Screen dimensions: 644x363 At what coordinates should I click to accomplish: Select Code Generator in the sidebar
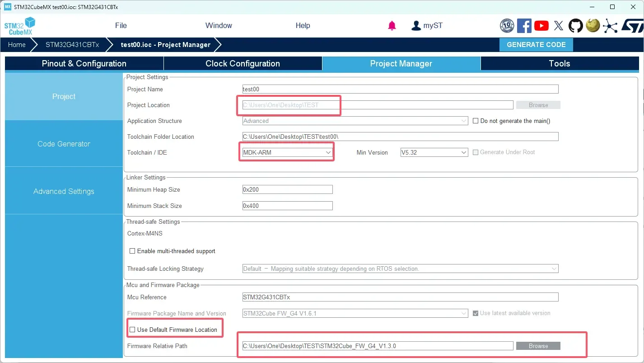point(64,144)
